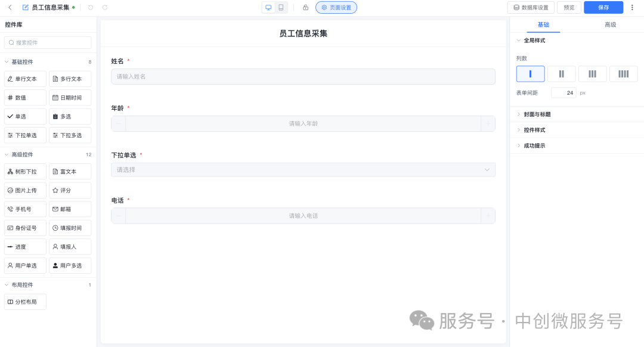The image size is (644, 347).
Task: Select the 进度 progress control
Action: tap(25, 247)
